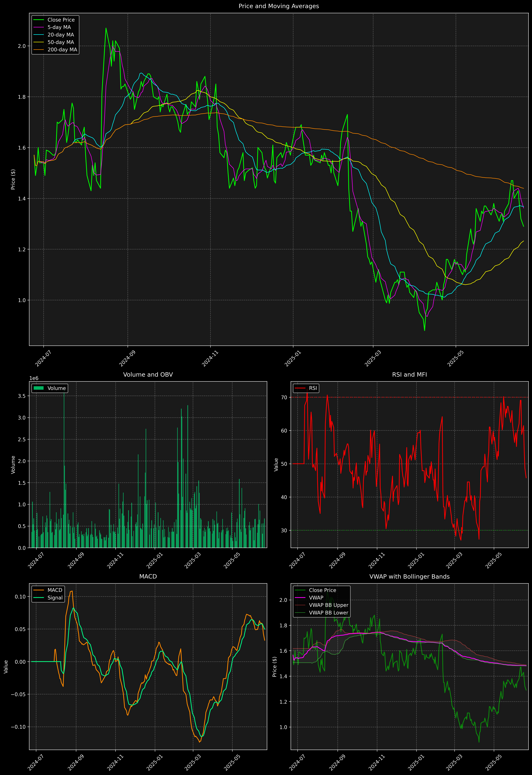
Task: Click the 'Price ($)' axis label of VWAP chart
Action: pos(275,667)
